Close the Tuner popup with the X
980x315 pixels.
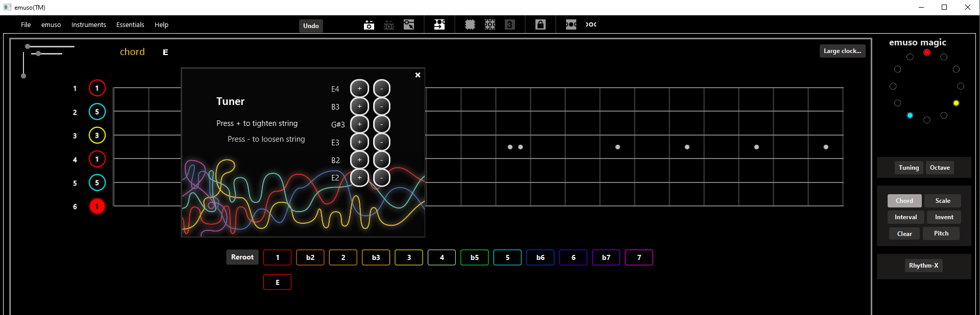point(418,75)
